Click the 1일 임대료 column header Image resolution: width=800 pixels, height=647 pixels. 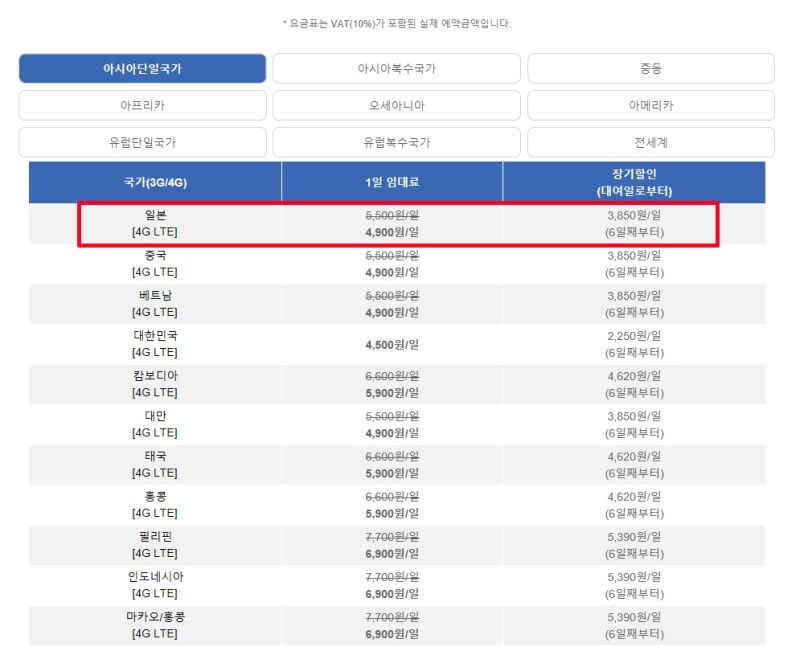click(392, 182)
